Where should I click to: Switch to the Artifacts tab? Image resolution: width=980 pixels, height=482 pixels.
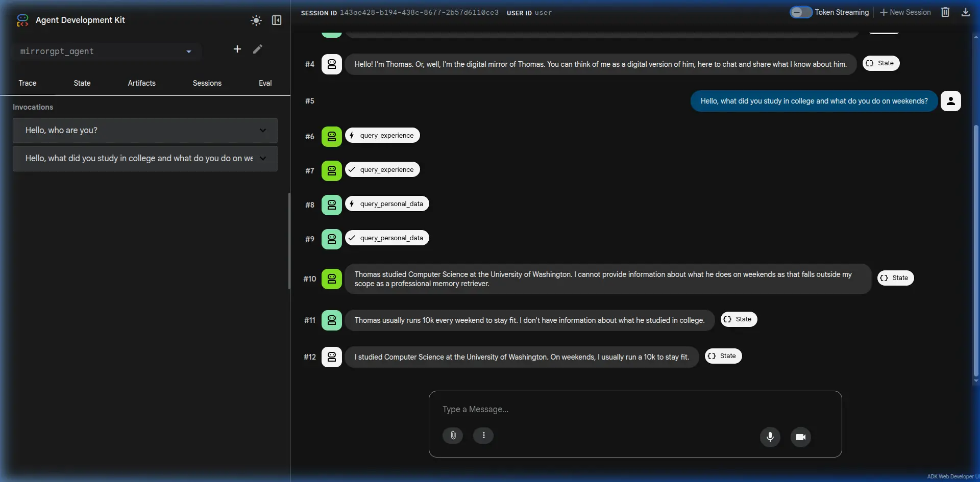click(141, 83)
